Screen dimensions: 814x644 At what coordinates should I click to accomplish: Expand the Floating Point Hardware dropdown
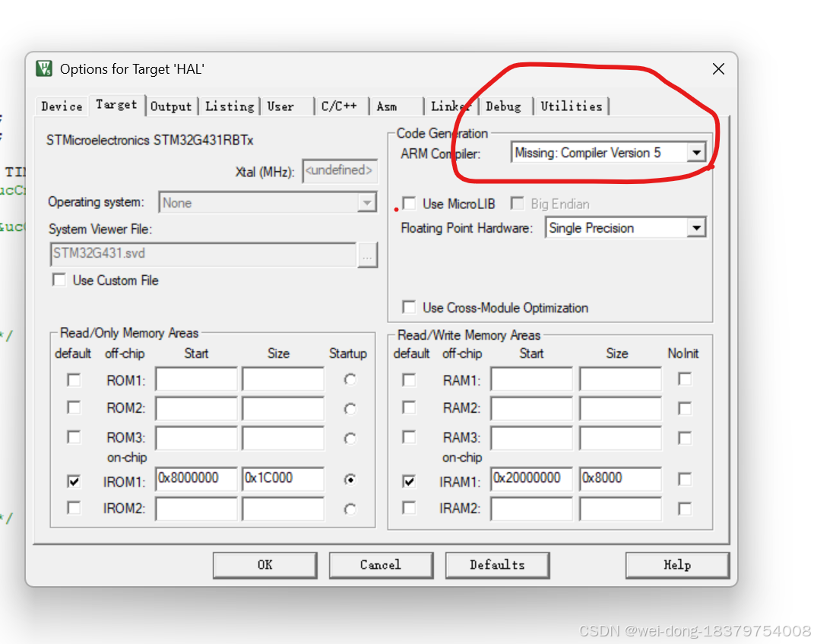coord(696,228)
